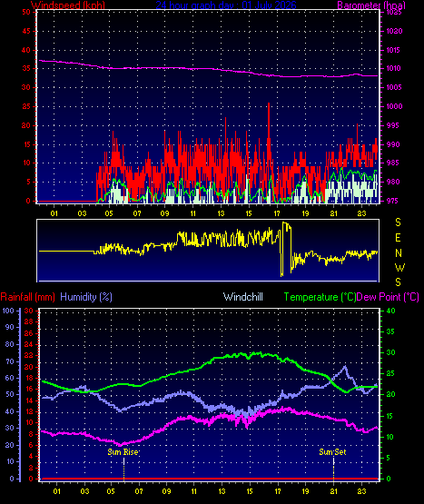
Task: Click the 24 rainfall scale value
Action: tap(29, 344)
